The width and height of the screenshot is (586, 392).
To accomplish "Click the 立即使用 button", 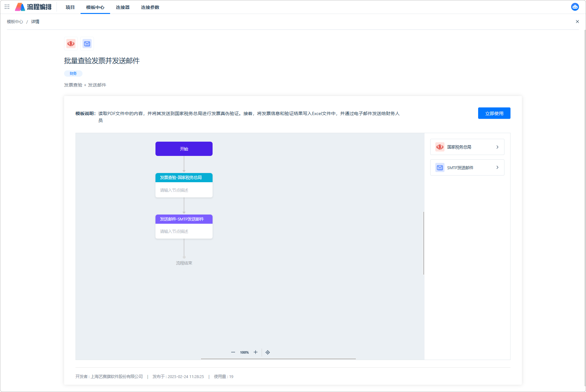I will click(x=494, y=113).
